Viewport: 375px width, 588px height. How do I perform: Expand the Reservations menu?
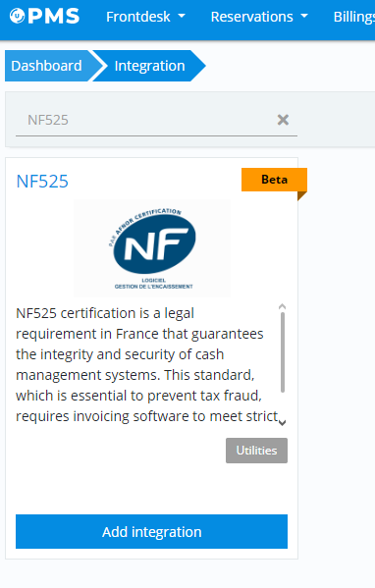click(259, 17)
